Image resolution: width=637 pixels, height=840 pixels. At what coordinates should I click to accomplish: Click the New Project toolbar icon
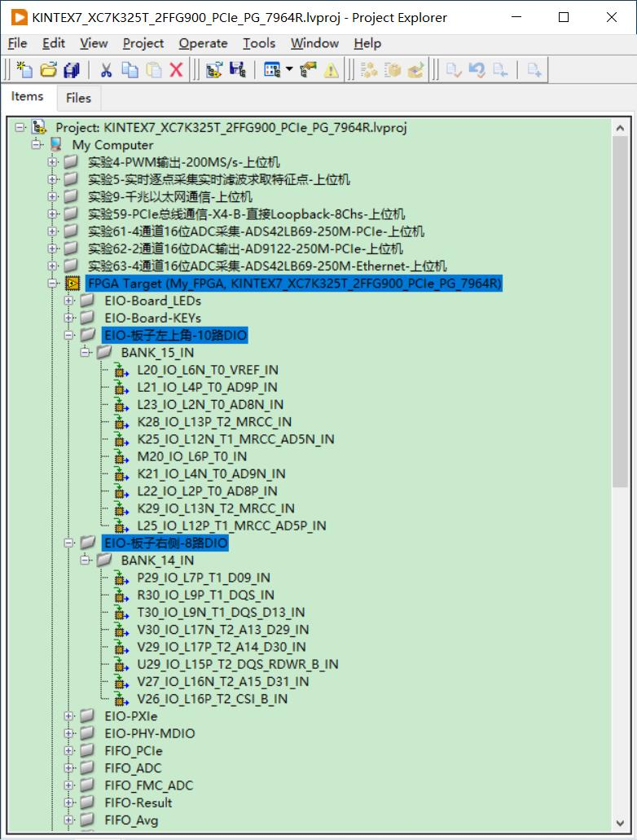[24, 69]
